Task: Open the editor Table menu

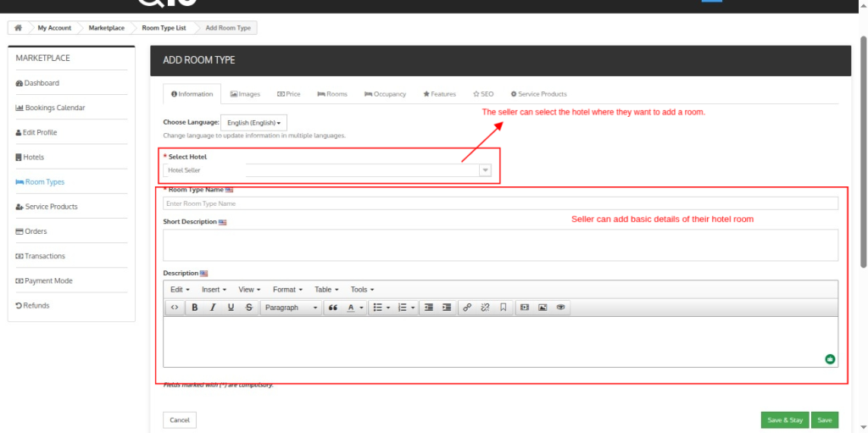Action: 326,290
